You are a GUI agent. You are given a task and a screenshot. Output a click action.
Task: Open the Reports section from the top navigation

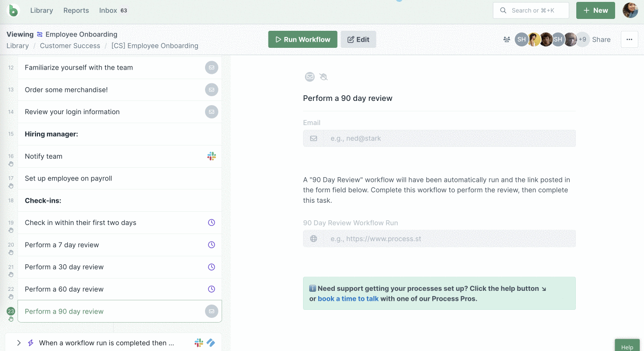tap(76, 10)
